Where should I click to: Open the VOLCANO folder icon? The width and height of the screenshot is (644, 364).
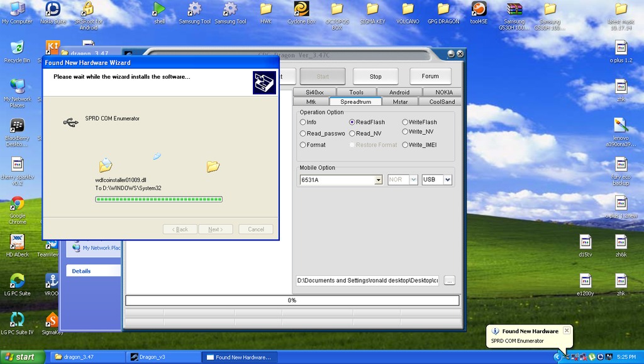point(408,9)
